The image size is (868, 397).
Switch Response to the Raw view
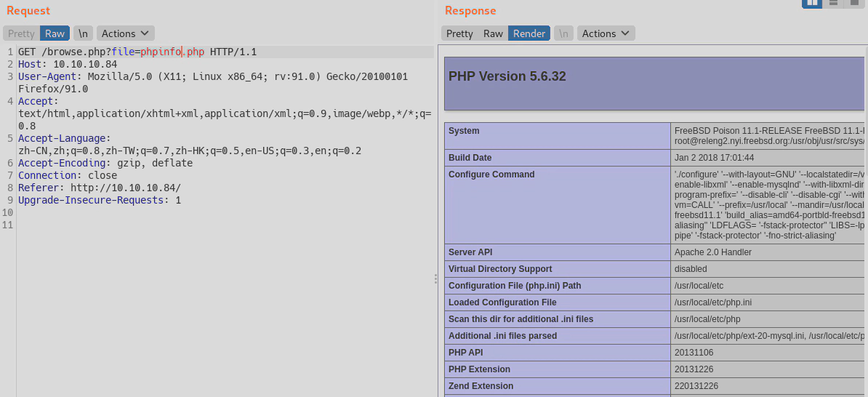point(493,33)
